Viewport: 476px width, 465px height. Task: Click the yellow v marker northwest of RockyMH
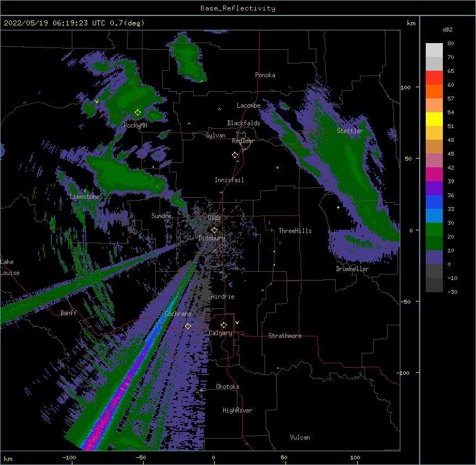(x=97, y=102)
